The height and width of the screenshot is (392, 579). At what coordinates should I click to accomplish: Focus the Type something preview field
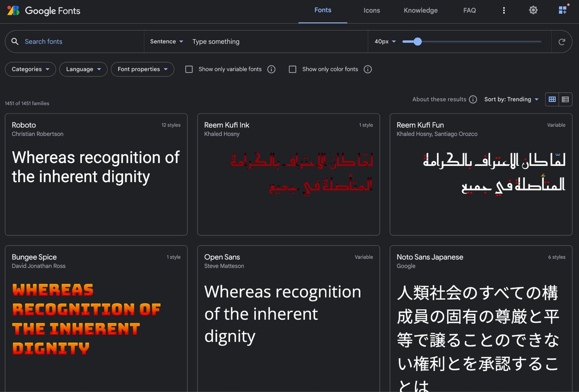[277, 41]
